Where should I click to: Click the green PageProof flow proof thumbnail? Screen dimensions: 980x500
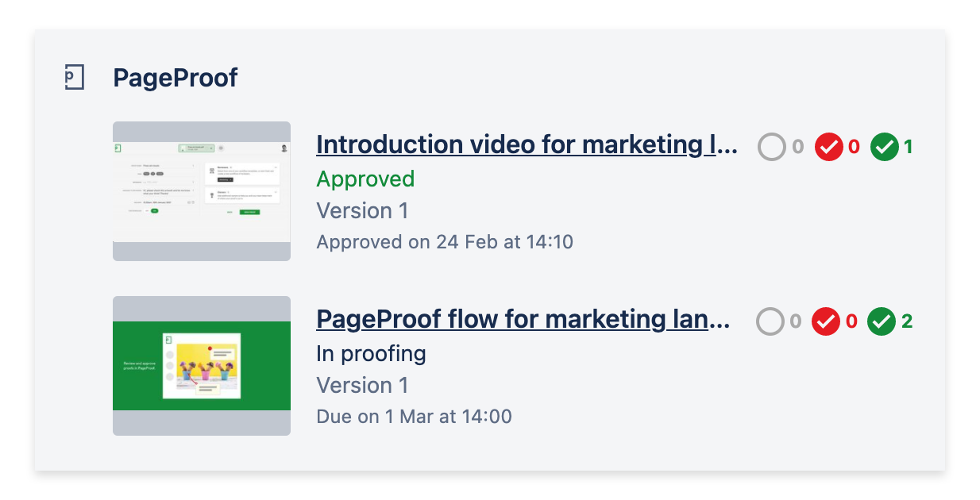201,364
